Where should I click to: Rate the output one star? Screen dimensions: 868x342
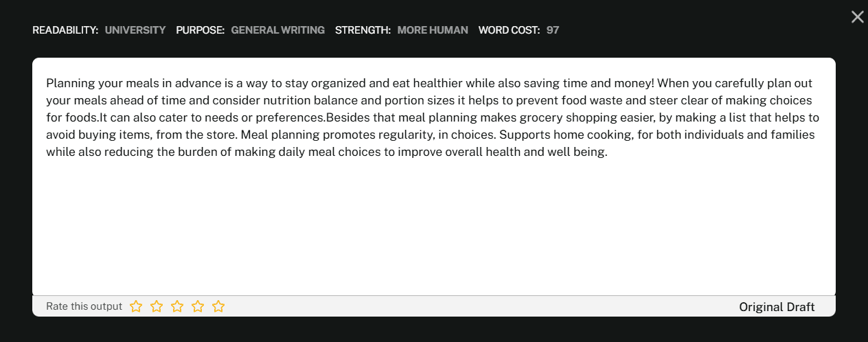click(136, 306)
